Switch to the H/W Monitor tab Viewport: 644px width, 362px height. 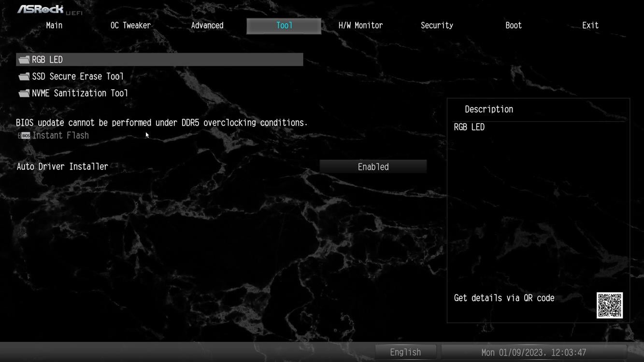(x=360, y=26)
